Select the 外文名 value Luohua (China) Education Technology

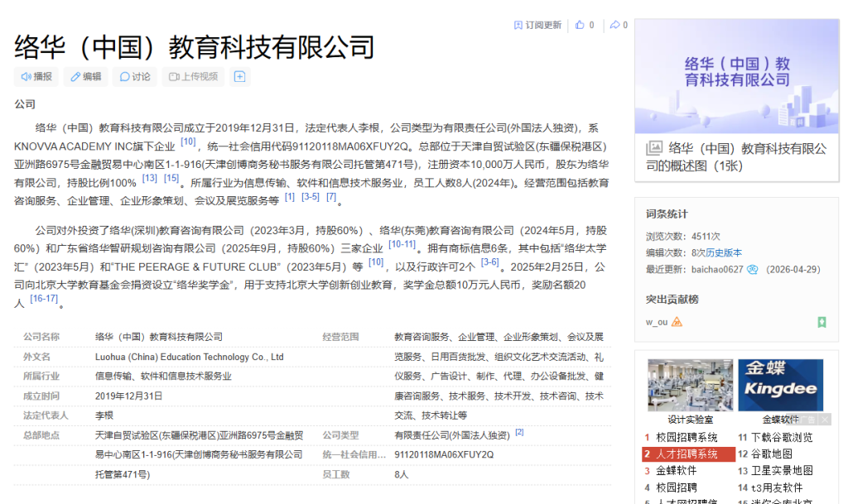click(x=190, y=357)
